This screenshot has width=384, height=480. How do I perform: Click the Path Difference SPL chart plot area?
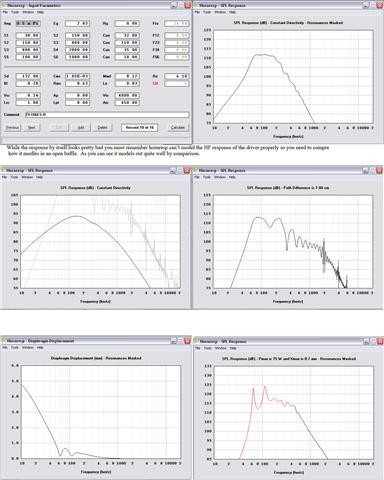(x=293, y=241)
